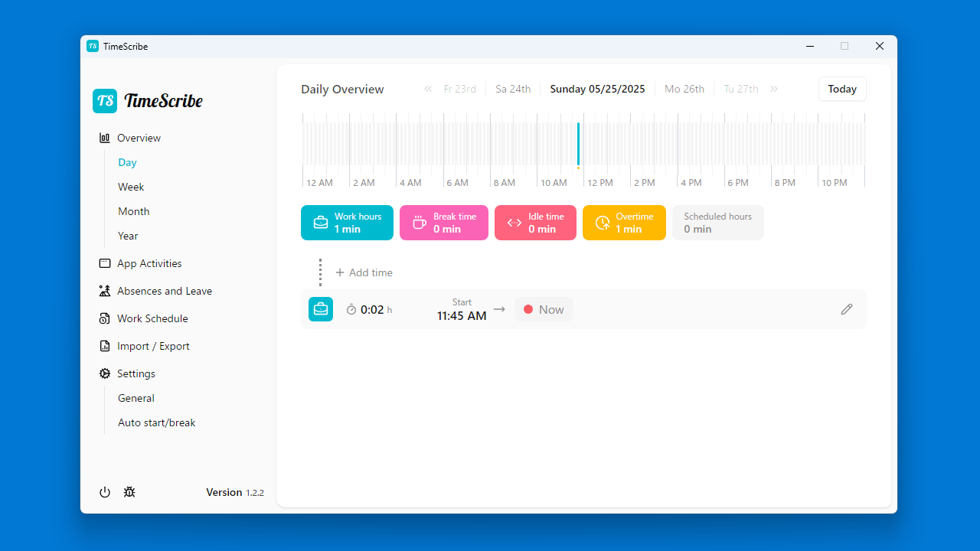Screen dimensions: 980x551
Task: Click the Break time summary card
Action: tap(444, 223)
